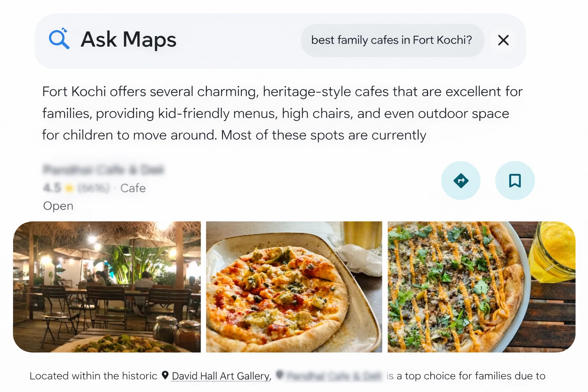The height and width of the screenshot is (392, 588).
Task: Click the pin icon before David Hall Art Gallery
Action: coord(165,375)
